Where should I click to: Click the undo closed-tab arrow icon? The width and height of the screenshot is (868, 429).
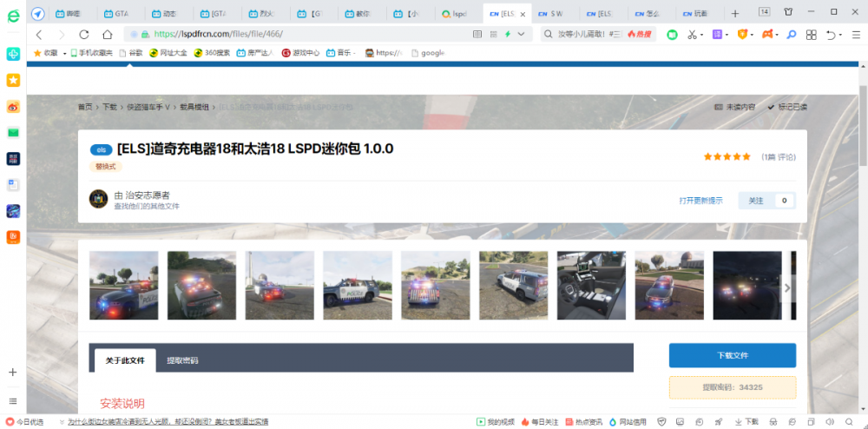coord(831,35)
